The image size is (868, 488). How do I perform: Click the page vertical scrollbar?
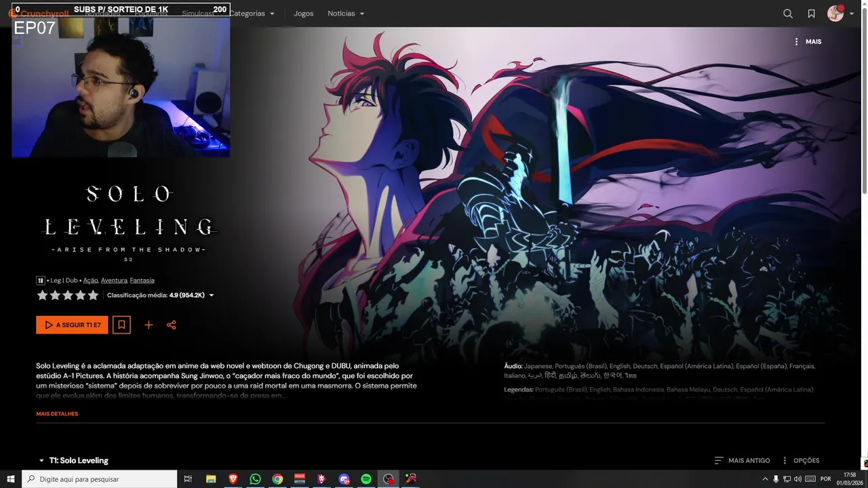pyautogui.click(x=864, y=102)
